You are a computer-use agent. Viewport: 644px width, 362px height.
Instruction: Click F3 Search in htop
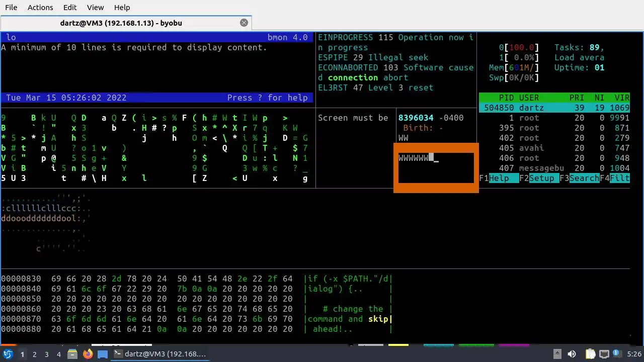coord(579,178)
